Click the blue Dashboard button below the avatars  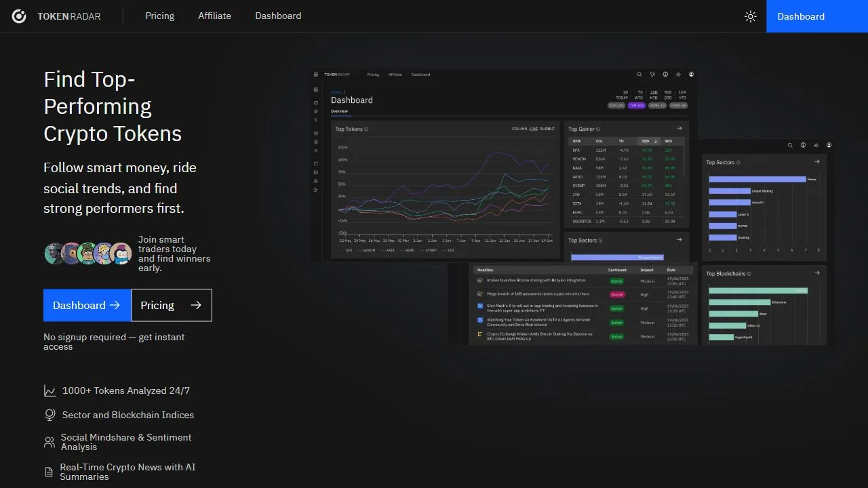point(87,305)
